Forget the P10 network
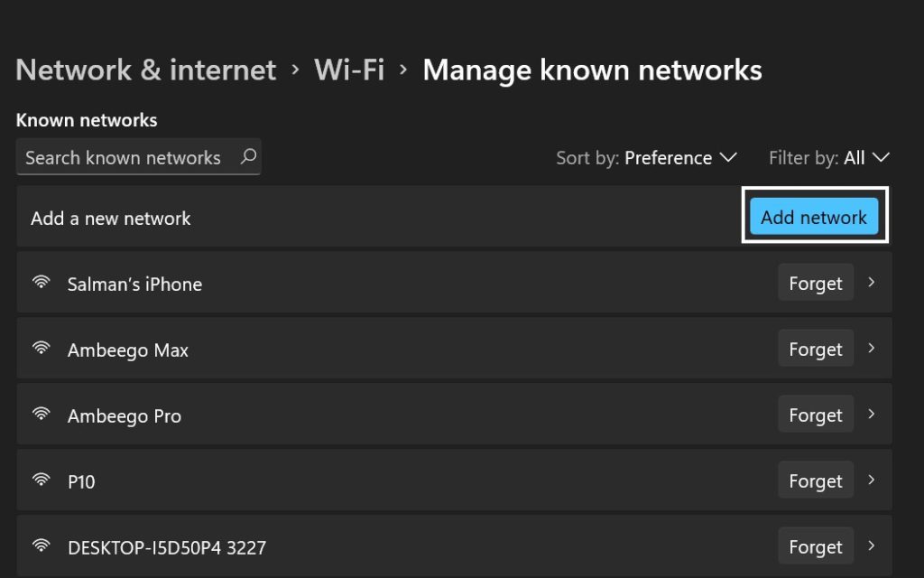Image resolution: width=924 pixels, height=578 pixels. pos(815,480)
